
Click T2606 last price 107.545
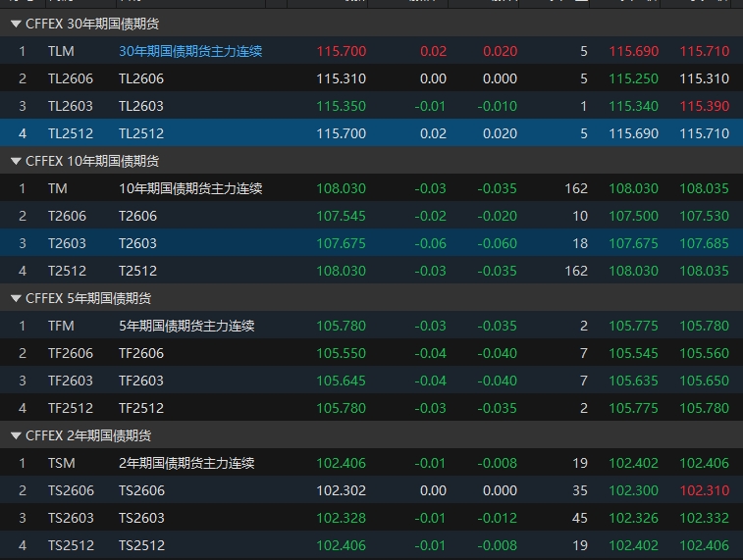342,216
